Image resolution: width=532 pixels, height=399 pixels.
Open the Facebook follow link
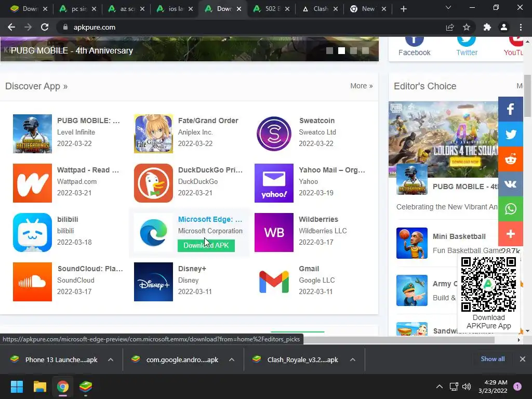(414, 46)
